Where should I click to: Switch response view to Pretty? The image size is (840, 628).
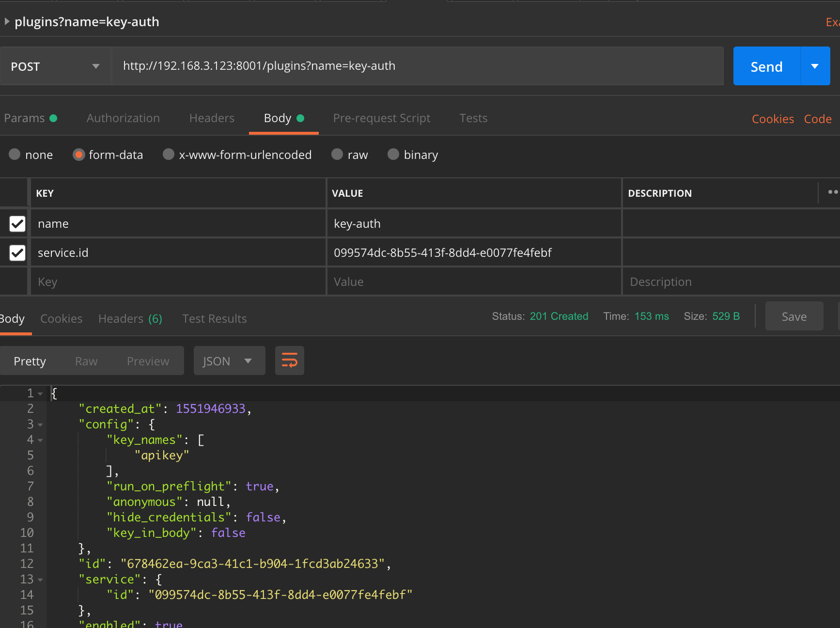[x=30, y=361]
